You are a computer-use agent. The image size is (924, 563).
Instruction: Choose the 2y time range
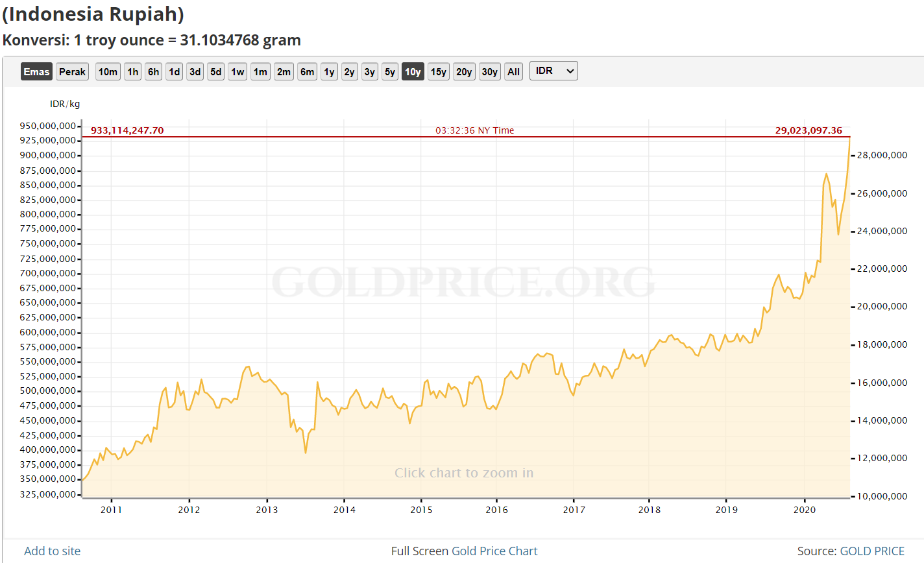349,72
